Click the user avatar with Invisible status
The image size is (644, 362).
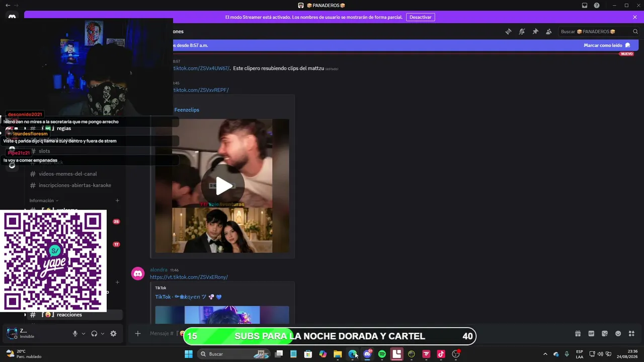point(12,333)
